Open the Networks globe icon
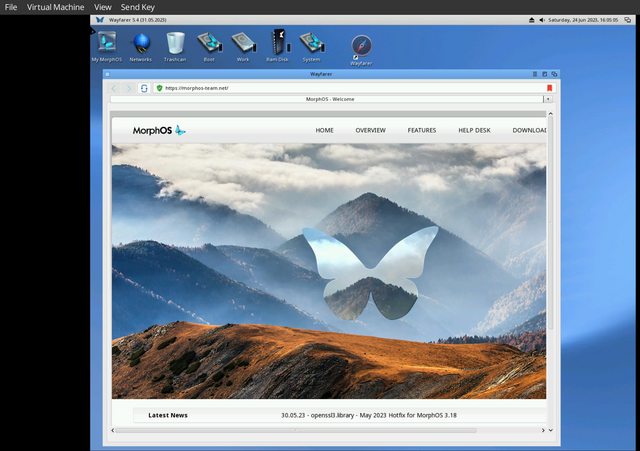The image size is (640, 451). pyautogui.click(x=141, y=47)
